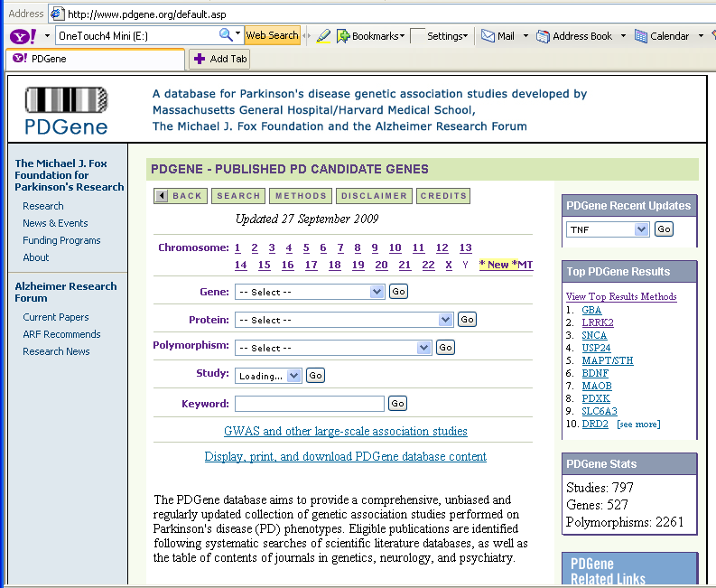Open Display, print, and download database content
Screen dimensions: 716x588
[x=346, y=456]
